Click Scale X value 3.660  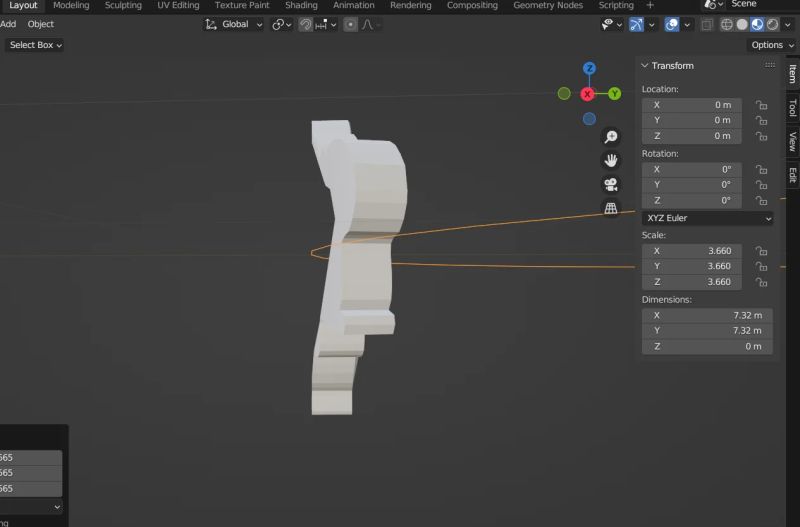[x=692, y=251]
